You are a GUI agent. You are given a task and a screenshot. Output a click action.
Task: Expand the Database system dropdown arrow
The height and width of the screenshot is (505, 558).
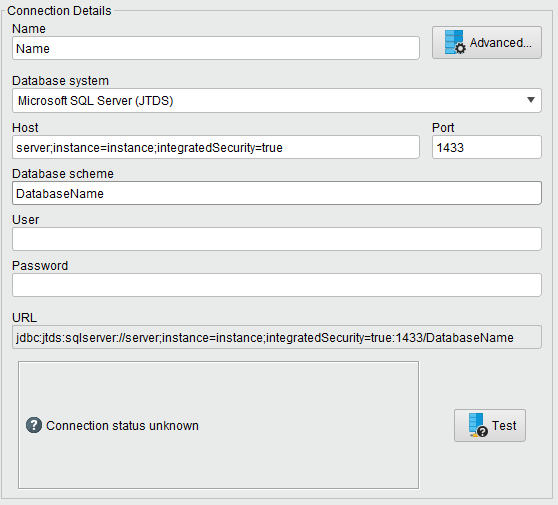[531, 100]
